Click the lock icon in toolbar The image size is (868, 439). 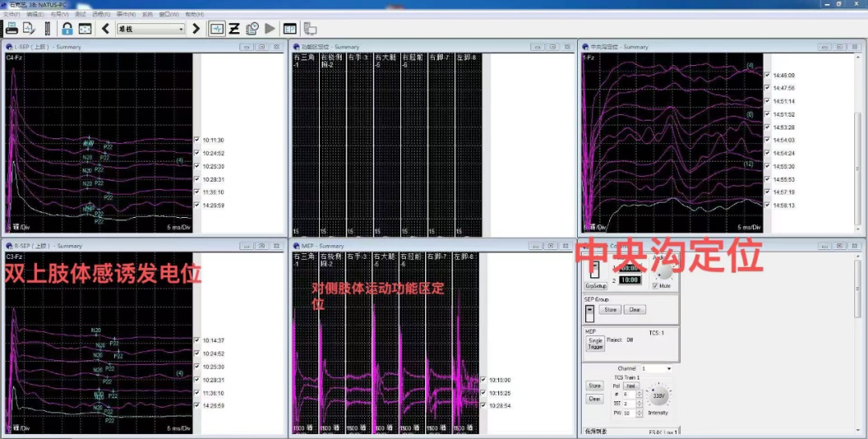[x=67, y=29]
